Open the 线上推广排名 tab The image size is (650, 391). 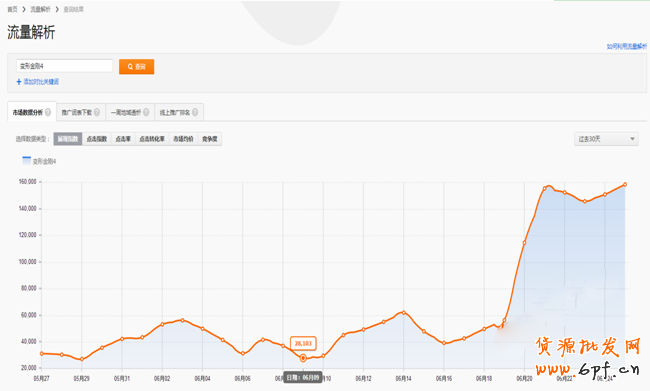pyautogui.click(x=179, y=112)
